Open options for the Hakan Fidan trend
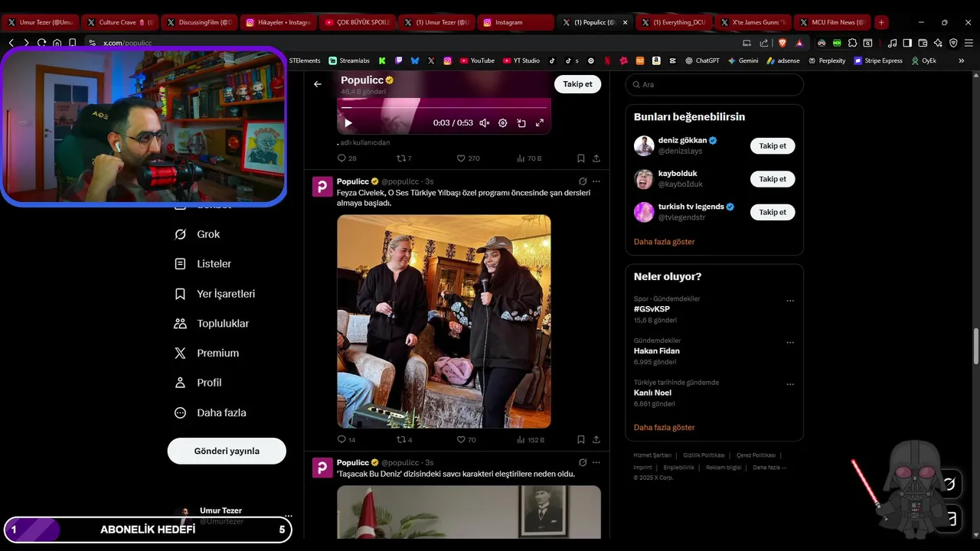 coord(790,342)
